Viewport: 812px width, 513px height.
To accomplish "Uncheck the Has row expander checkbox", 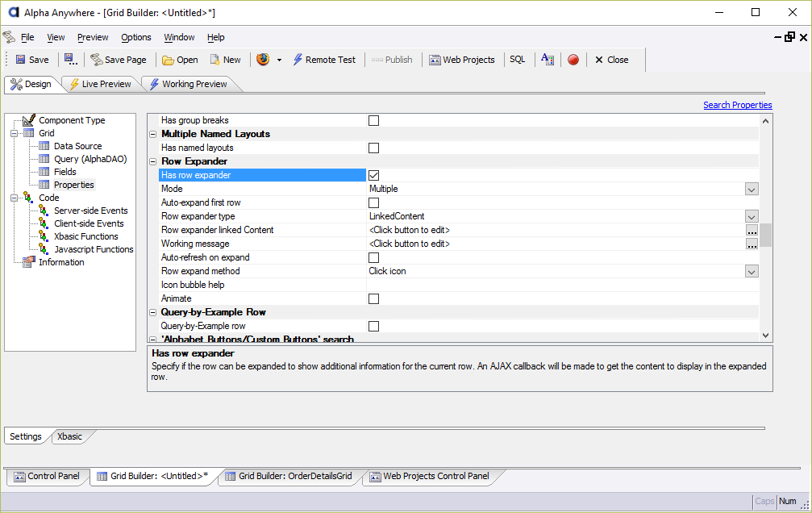I will click(373, 176).
